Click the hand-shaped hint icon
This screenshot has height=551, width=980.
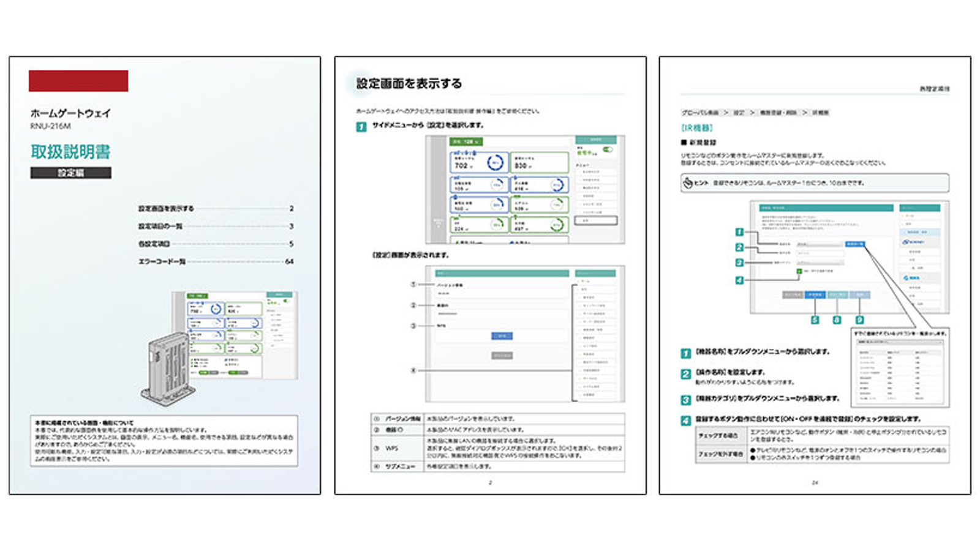click(x=688, y=183)
